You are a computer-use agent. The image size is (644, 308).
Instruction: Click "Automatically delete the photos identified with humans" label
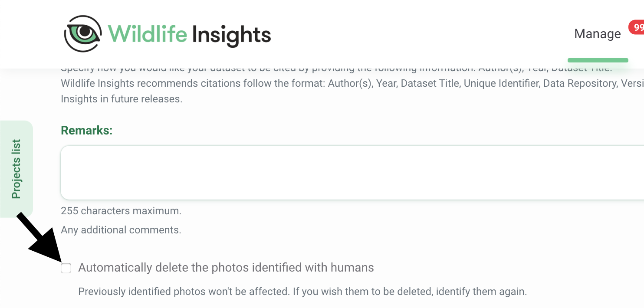(x=226, y=268)
